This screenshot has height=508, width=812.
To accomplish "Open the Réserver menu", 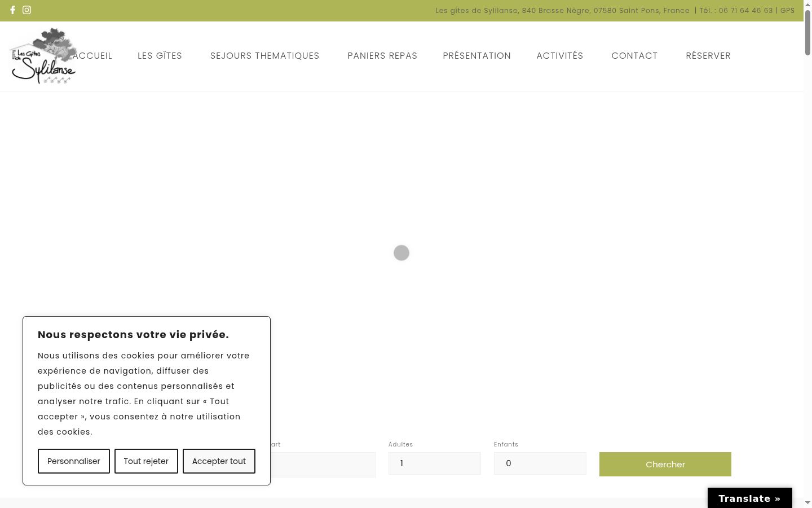I will (x=708, y=56).
